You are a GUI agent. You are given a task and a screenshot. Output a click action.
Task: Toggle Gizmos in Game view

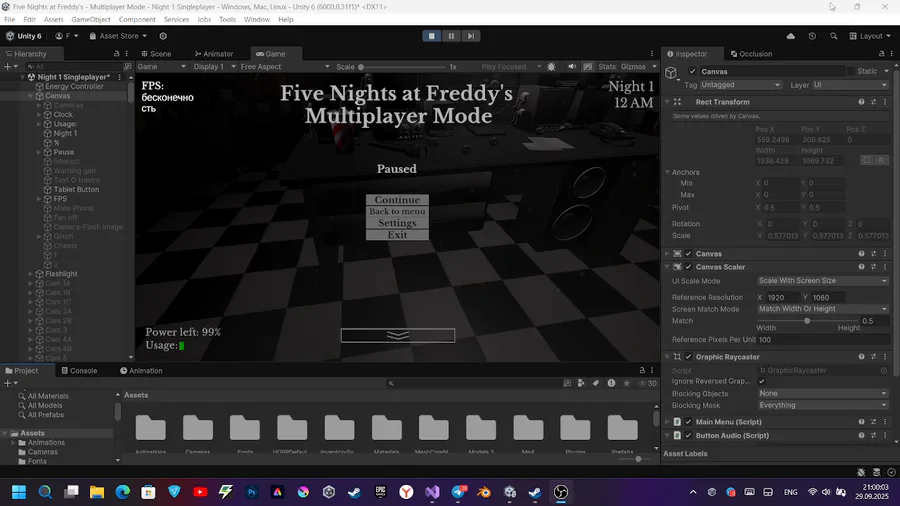(633, 67)
